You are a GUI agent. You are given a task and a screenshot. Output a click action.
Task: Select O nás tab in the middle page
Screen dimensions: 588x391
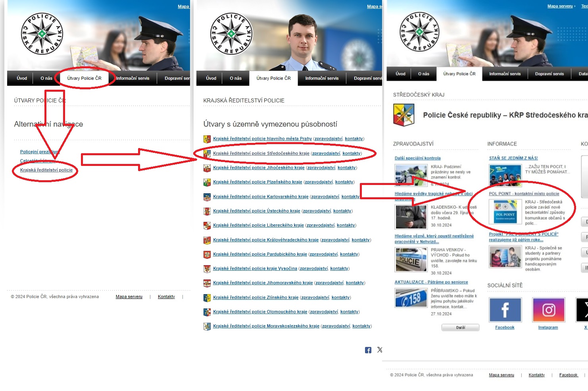pyautogui.click(x=236, y=78)
